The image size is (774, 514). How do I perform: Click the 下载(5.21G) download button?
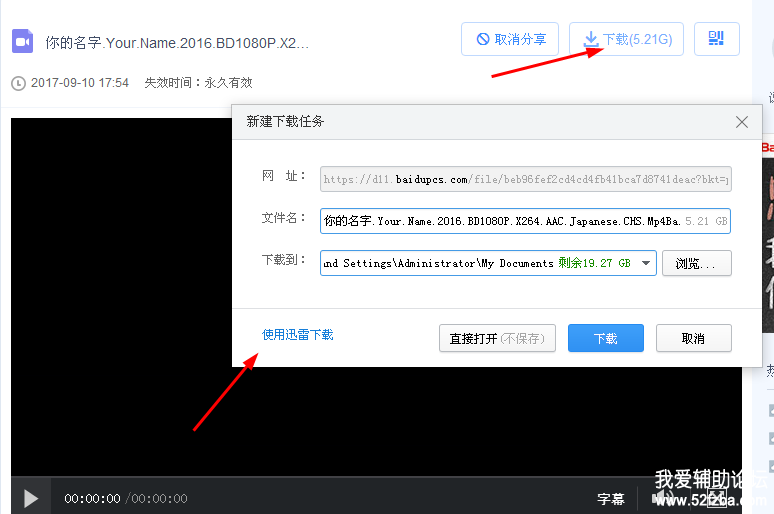click(x=626, y=39)
